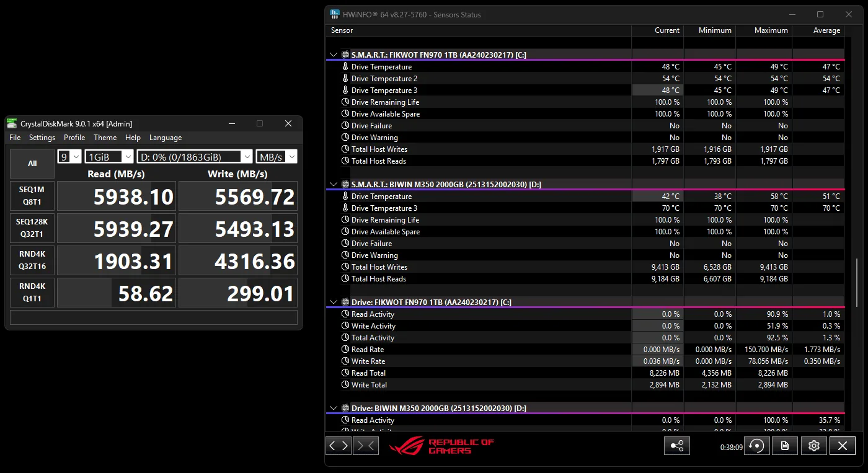Open the Theme menu in CrystalDiskMark
The width and height of the screenshot is (868, 473).
(105, 138)
